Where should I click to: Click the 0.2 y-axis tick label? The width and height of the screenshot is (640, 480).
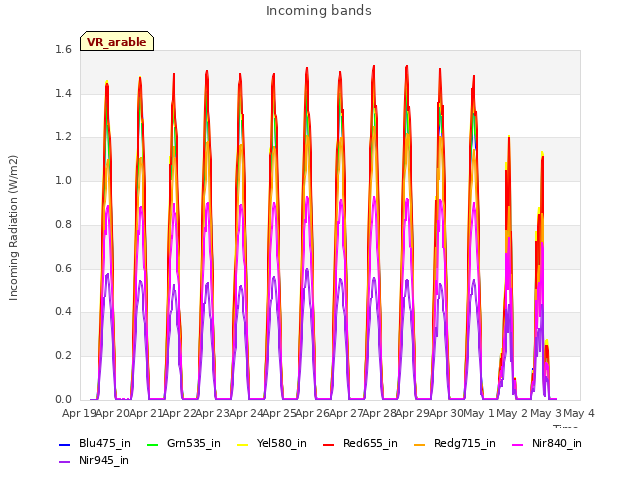[x=63, y=356]
